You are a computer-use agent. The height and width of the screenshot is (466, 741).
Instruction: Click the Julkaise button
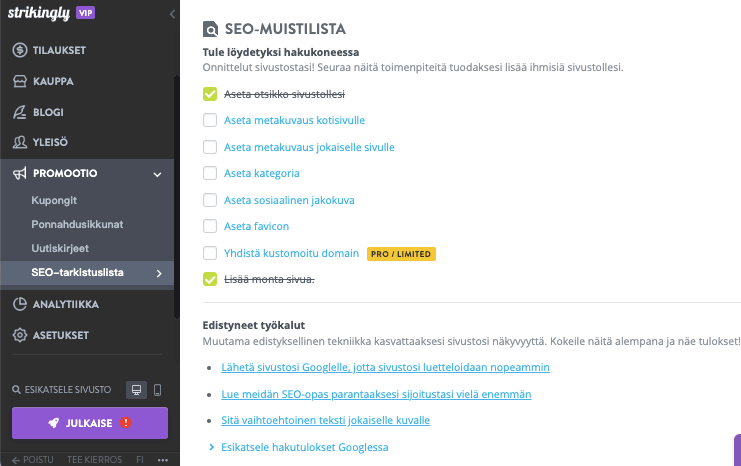pyautogui.click(x=90, y=423)
